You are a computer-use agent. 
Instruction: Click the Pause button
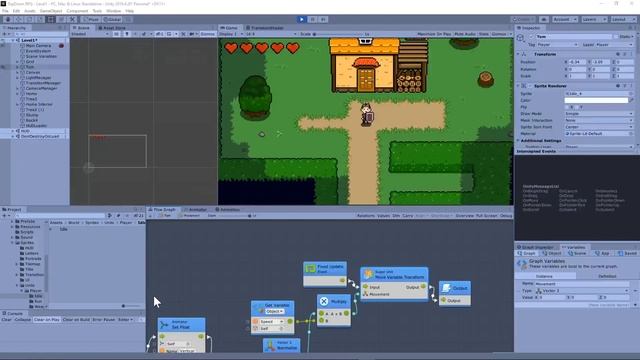point(313,19)
